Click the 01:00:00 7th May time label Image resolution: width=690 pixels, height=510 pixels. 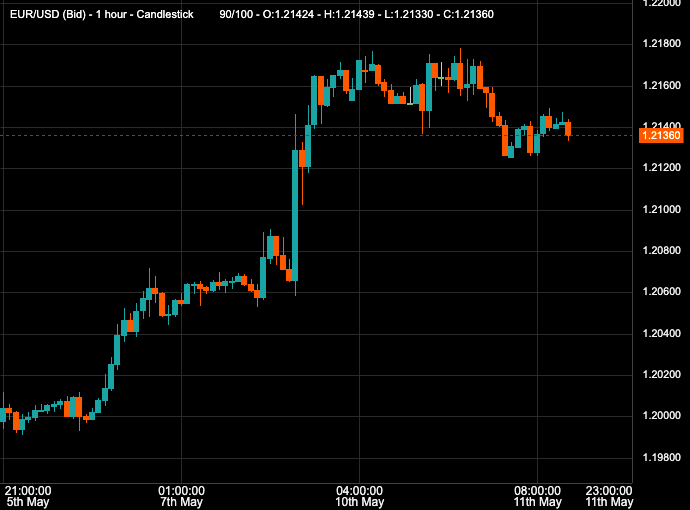(181, 496)
